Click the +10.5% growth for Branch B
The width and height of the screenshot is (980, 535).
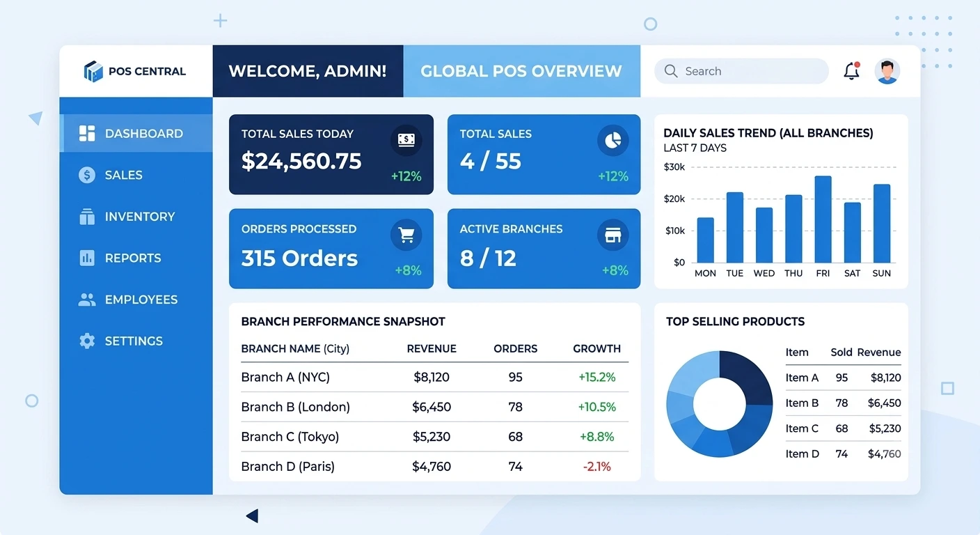[x=597, y=407]
